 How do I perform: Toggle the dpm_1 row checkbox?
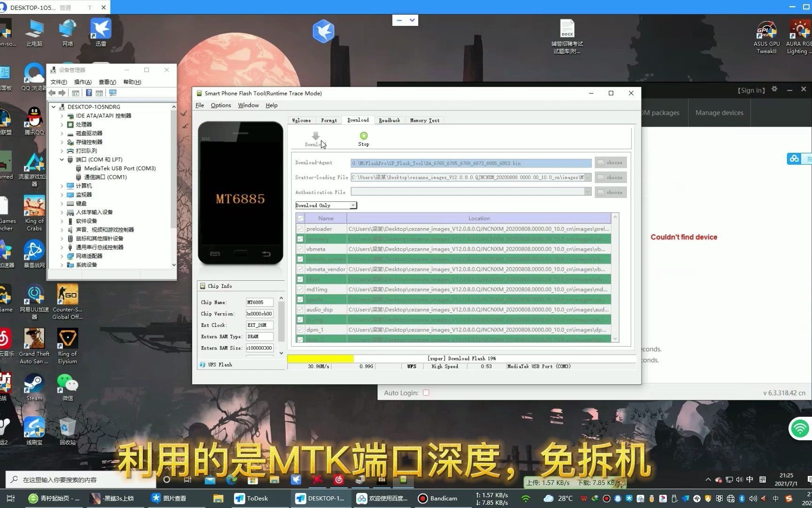pyautogui.click(x=300, y=330)
